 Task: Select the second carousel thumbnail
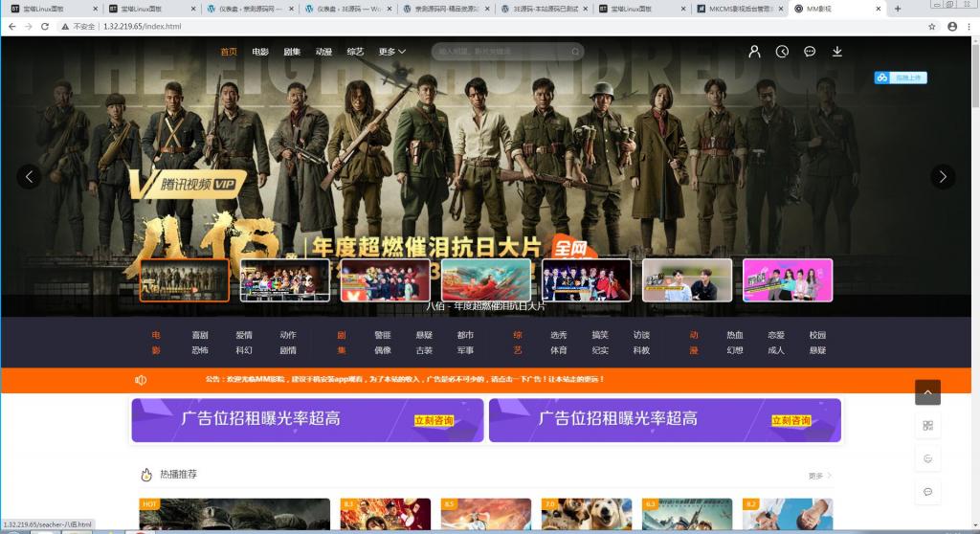284,280
